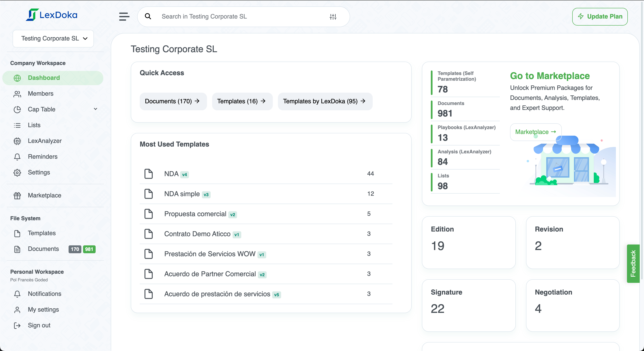
Task: Expand the Cap Table chevron
Action: (95, 109)
